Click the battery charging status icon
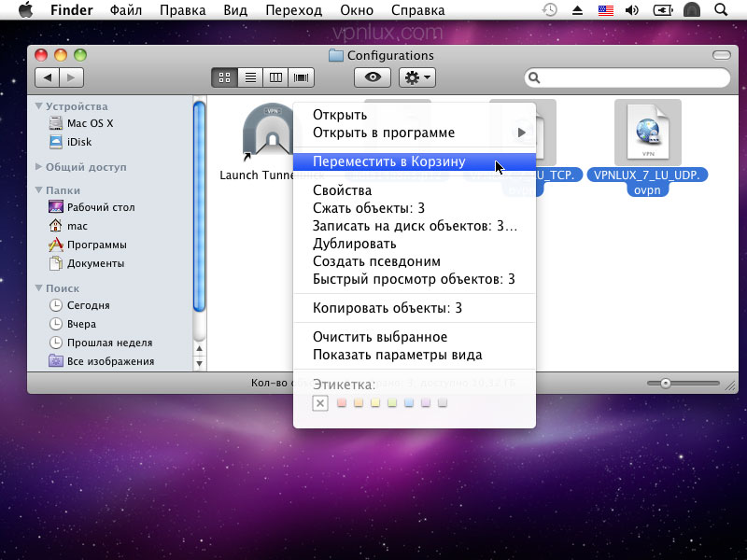This screenshot has width=747, height=560. [663, 10]
